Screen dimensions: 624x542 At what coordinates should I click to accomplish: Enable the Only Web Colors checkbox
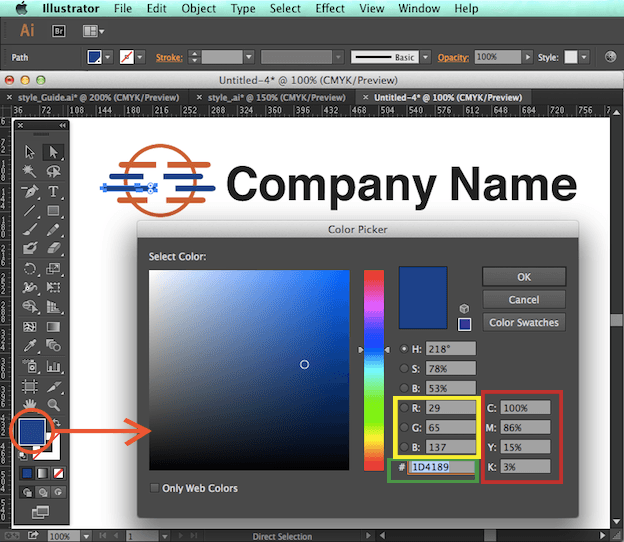pos(154,488)
